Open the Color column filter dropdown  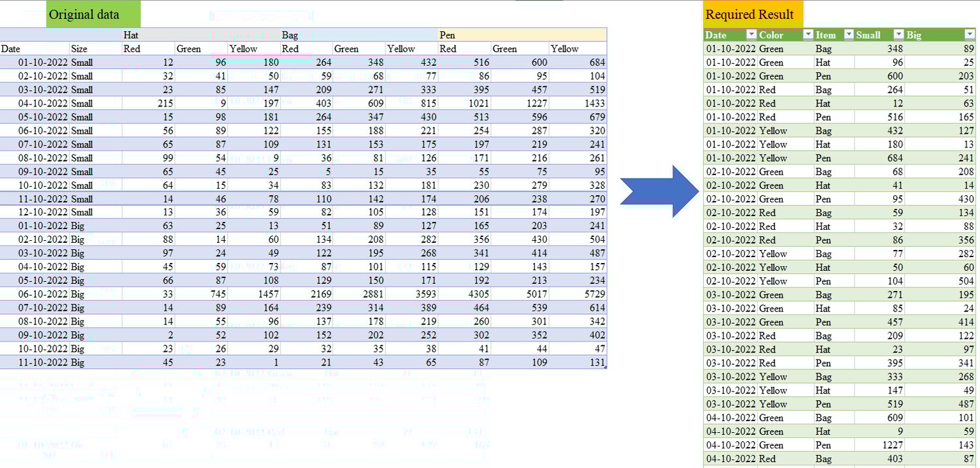coord(809,35)
